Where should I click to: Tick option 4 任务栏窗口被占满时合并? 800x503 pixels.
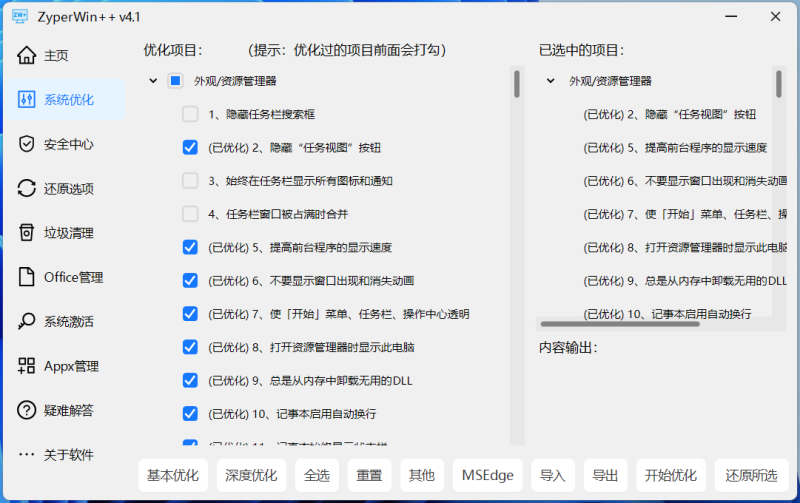point(190,214)
